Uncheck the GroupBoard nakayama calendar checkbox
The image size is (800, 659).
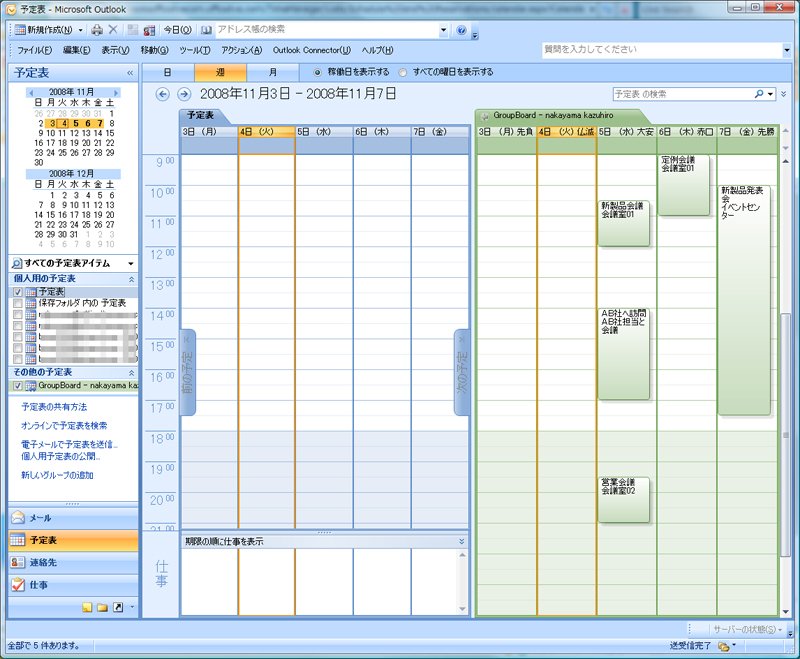pyautogui.click(x=18, y=386)
